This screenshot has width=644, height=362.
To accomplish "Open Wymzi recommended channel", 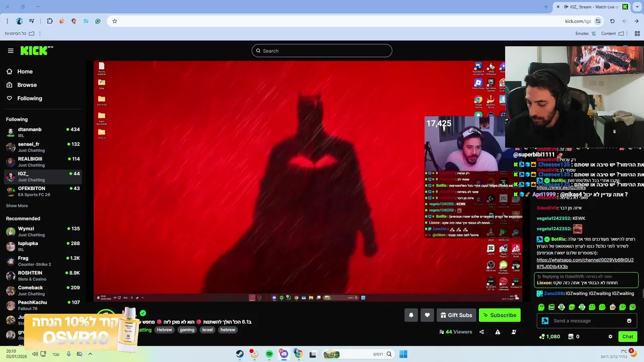I will (43, 231).
